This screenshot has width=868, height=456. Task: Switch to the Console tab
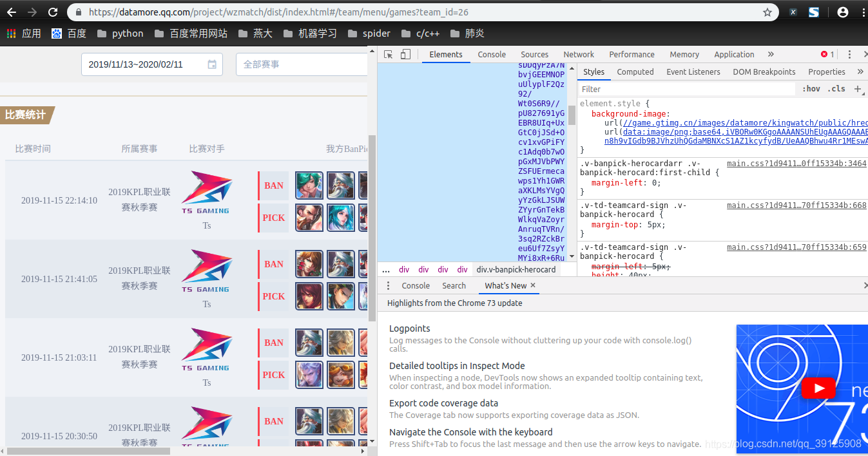point(492,55)
